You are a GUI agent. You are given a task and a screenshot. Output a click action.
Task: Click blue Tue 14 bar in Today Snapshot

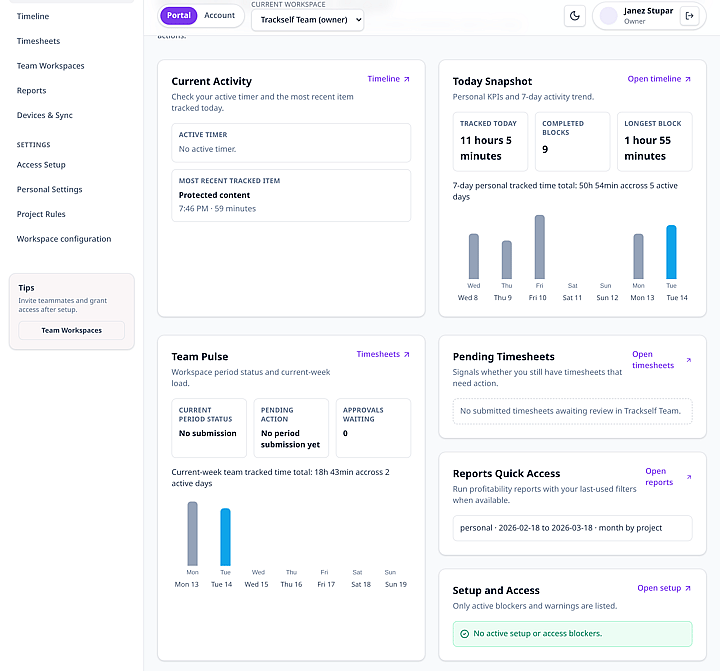671,252
